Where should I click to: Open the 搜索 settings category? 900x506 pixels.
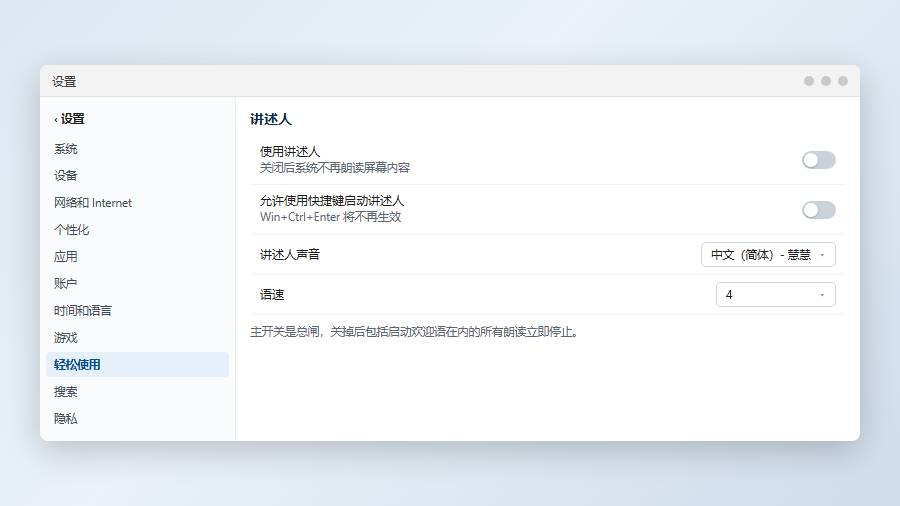tap(137, 391)
